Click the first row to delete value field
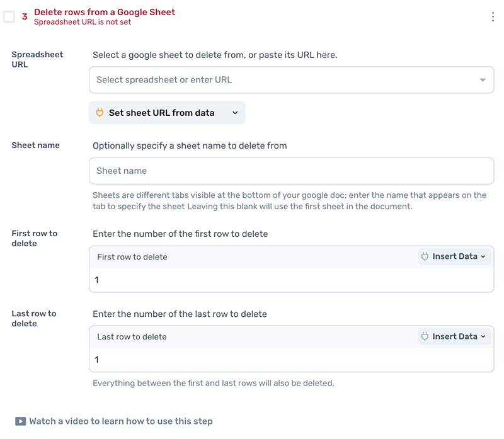 291,280
